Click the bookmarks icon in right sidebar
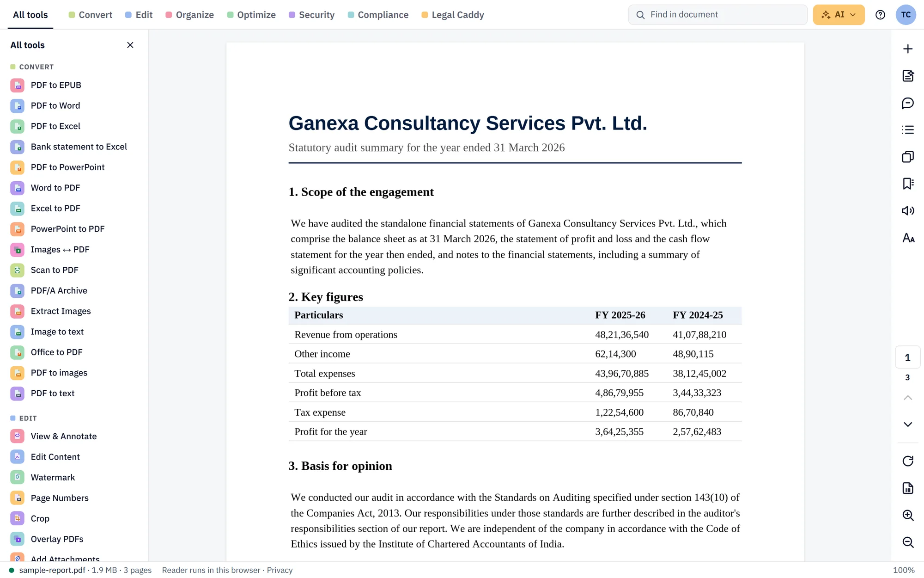The height and width of the screenshot is (578, 924). click(908, 184)
